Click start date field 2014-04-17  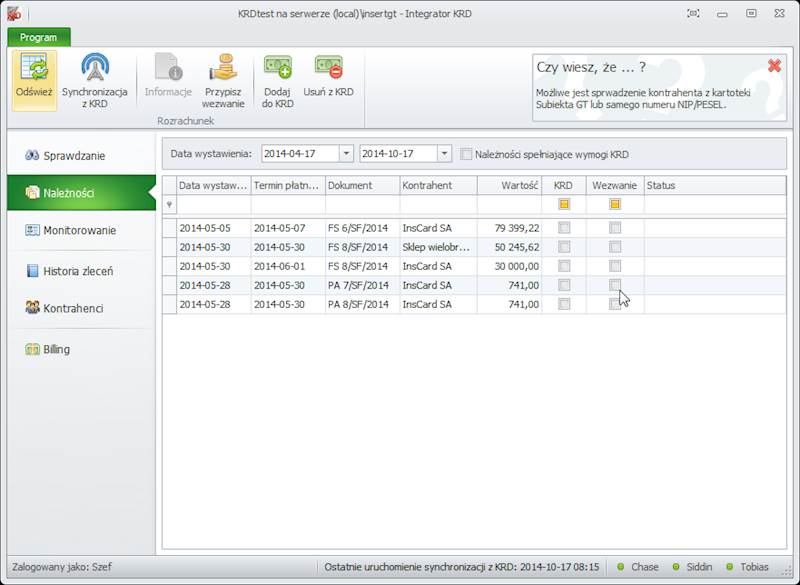(301, 154)
